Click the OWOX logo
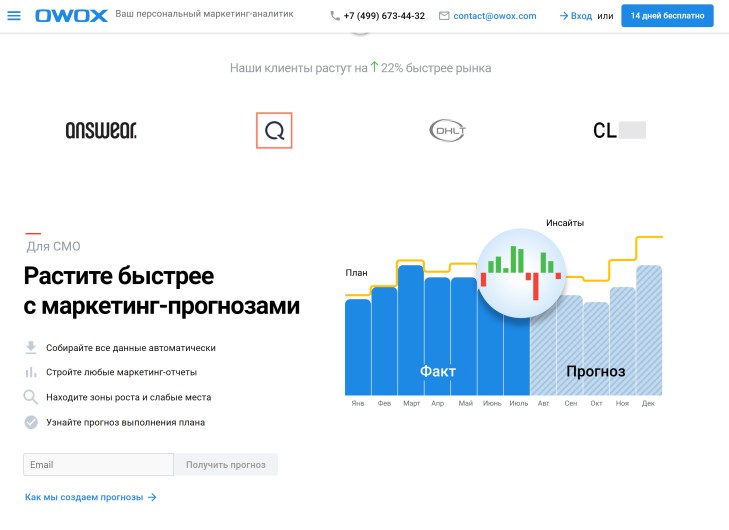 point(71,16)
